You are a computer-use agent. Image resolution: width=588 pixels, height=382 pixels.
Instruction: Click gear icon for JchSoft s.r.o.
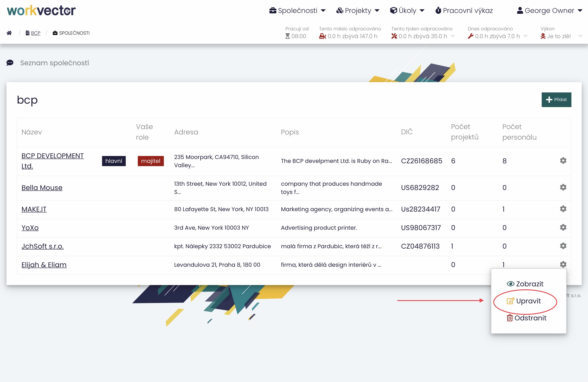tap(563, 246)
